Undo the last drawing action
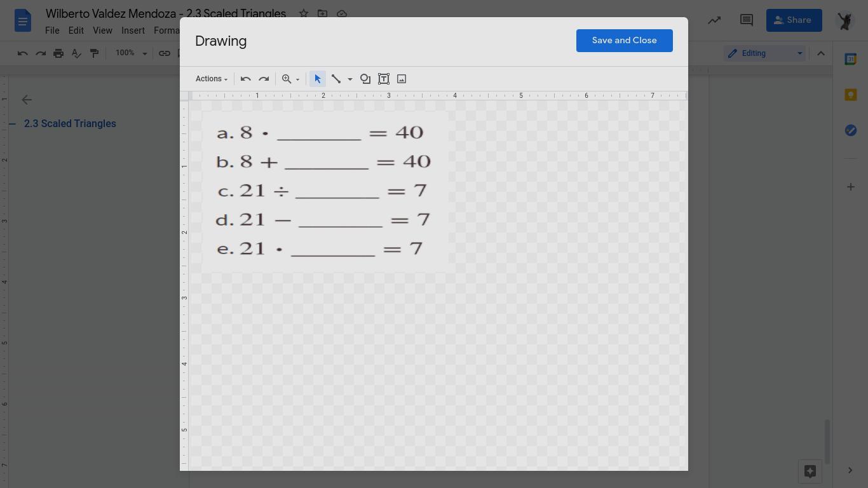The image size is (868, 488). [x=245, y=79]
